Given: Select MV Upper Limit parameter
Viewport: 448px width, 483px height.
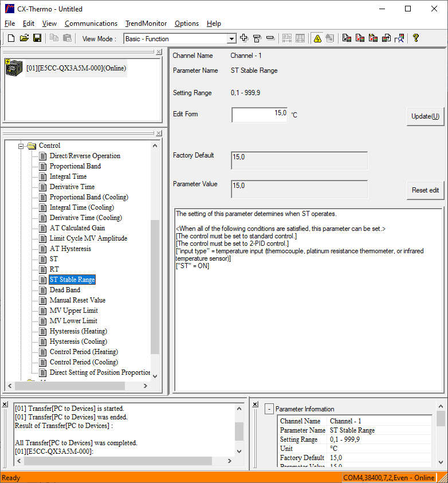Looking at the screenshot, I should click(x=73, y=311).
